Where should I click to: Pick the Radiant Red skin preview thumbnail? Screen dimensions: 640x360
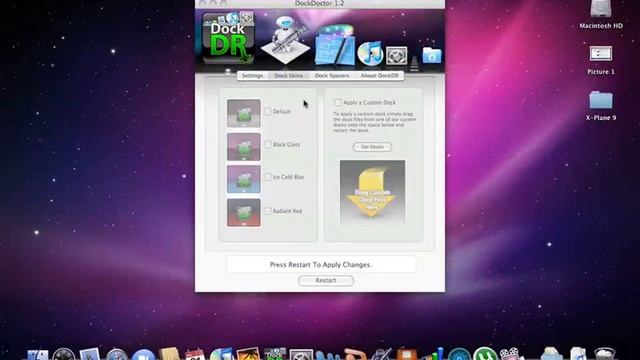(244, 212)
